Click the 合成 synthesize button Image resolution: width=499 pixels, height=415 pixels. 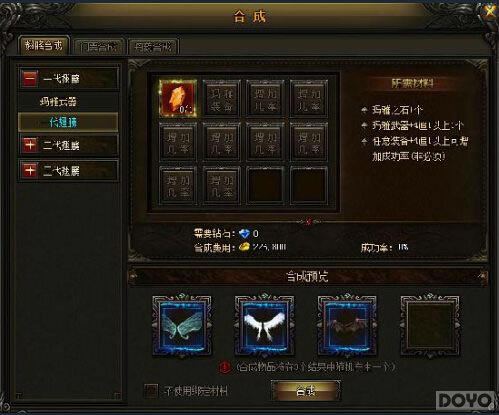coord(306,391)
